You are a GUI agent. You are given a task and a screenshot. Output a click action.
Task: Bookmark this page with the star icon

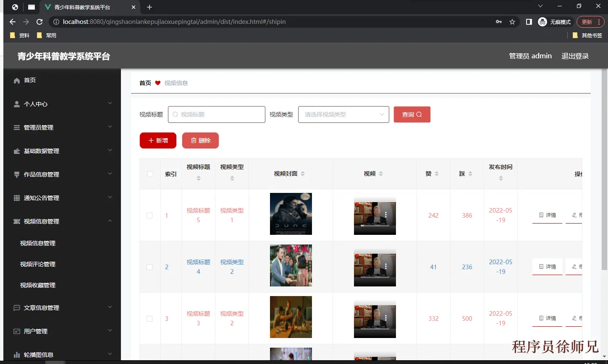click(512, 22)
